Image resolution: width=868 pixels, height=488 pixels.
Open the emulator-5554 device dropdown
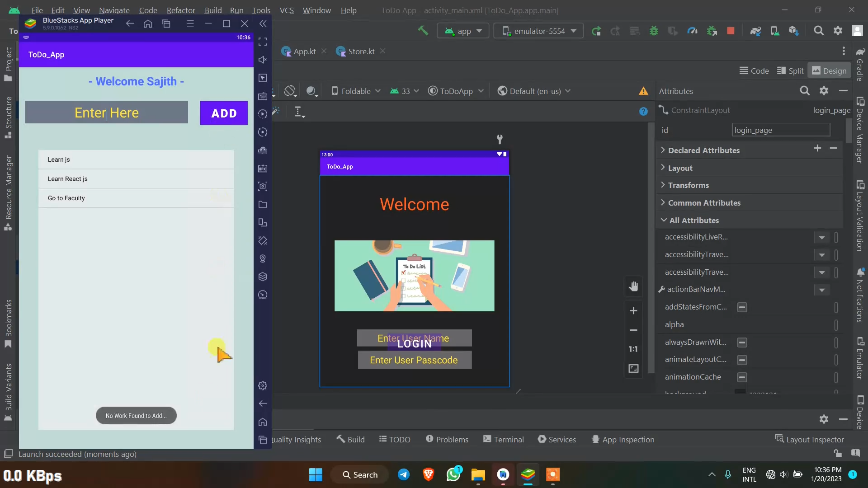tap(538, 31)
